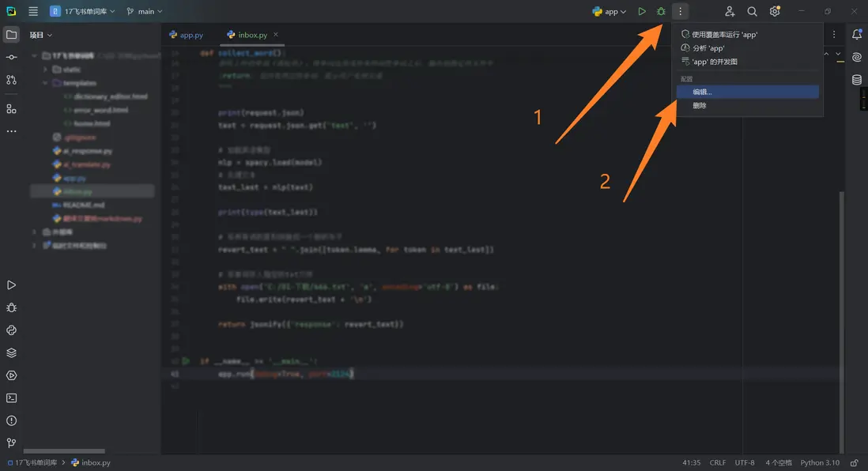
Task: Close the inbox.py editor tab
Action: [276, 34]
